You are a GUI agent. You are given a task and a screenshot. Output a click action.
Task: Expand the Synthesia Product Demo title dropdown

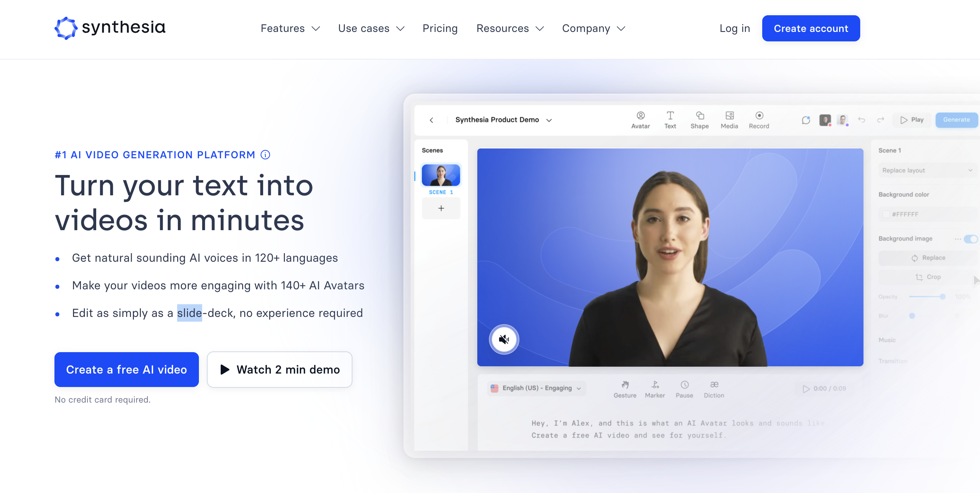(548, 120)
